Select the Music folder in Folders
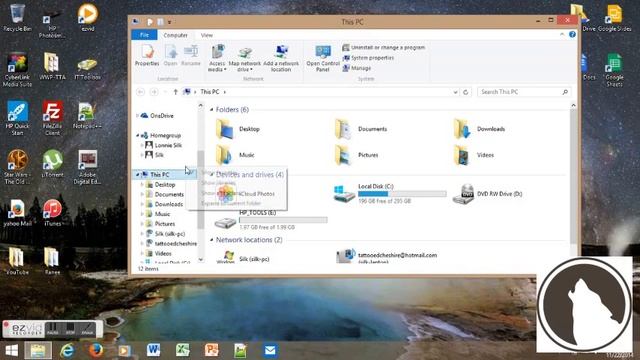640x360 pixels. pos(235,155)
